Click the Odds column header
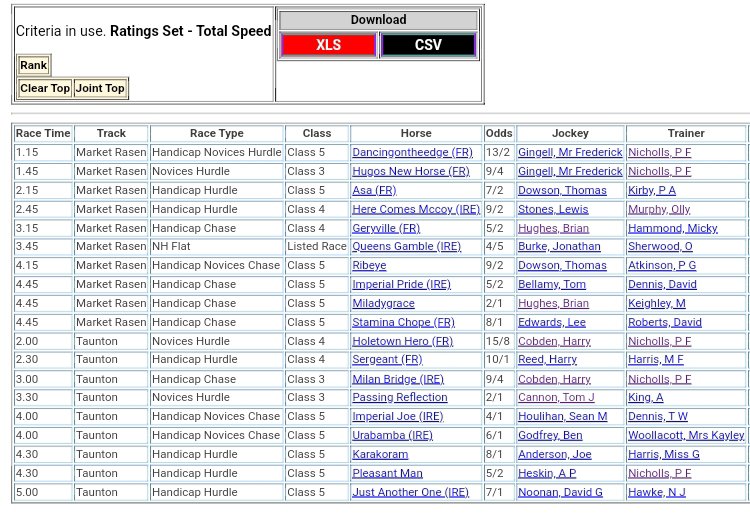The image size is (750, 522). click(x=498, y=133)
